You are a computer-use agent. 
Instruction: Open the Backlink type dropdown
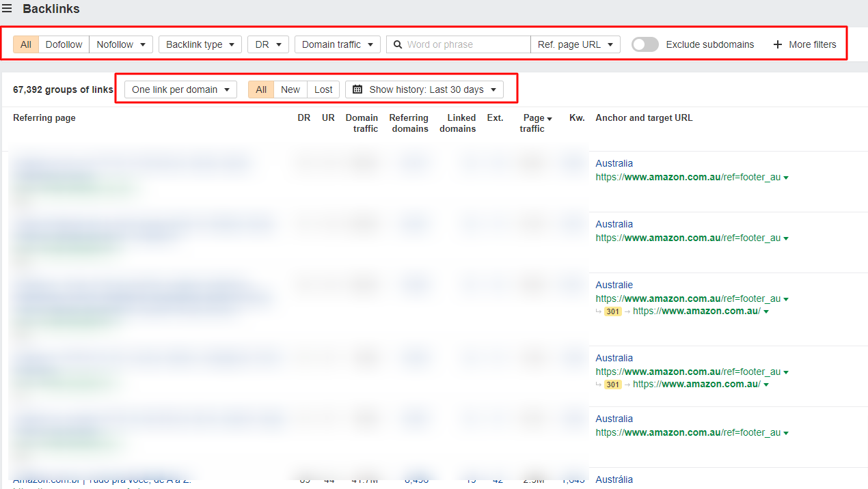[200, 44]
